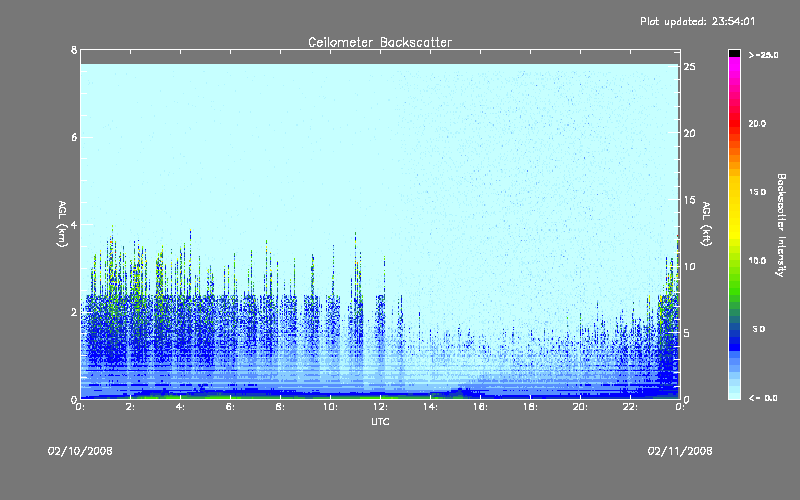Click the '<= 0.0' colorbar label
800x500 pixels.
pyautogui.click(x=763, y=398)
